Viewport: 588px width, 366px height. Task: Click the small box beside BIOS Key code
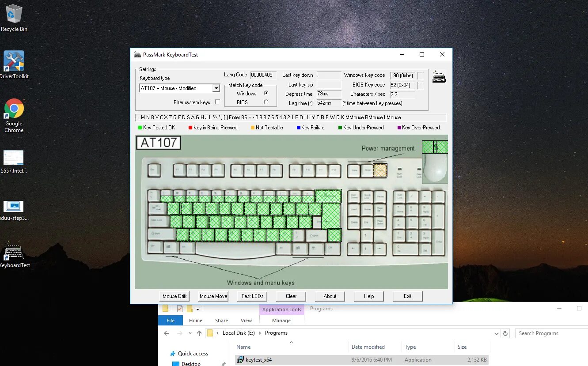(x=421, y=85)
